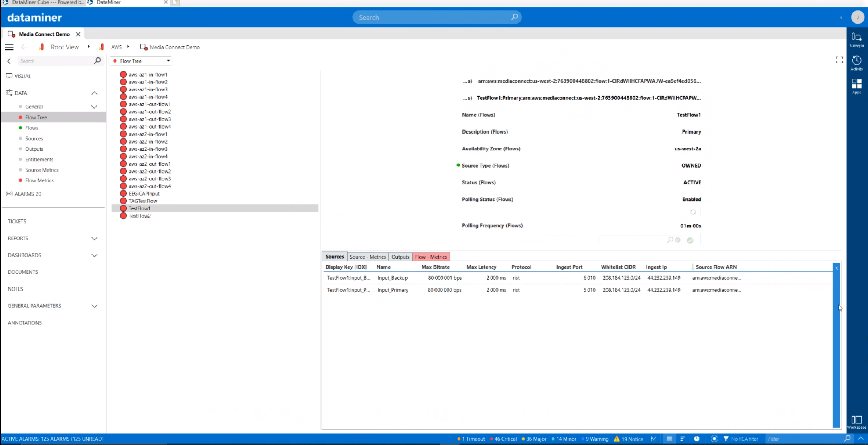Click the magnifier in the top search bar
The image size is (868, 445).
click(x=514, y=17)
